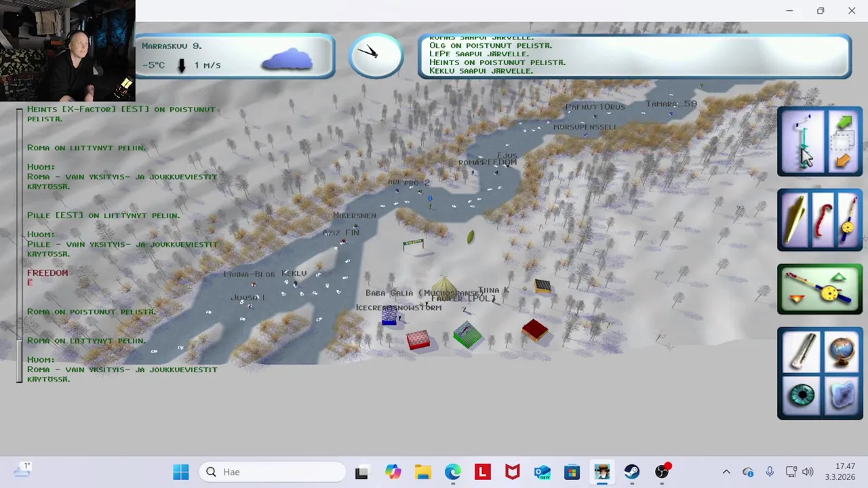The image size is (868, 488).
Task: Click the blue cloud weather icon
Action: pyautogui.click(x=288, y=60)
